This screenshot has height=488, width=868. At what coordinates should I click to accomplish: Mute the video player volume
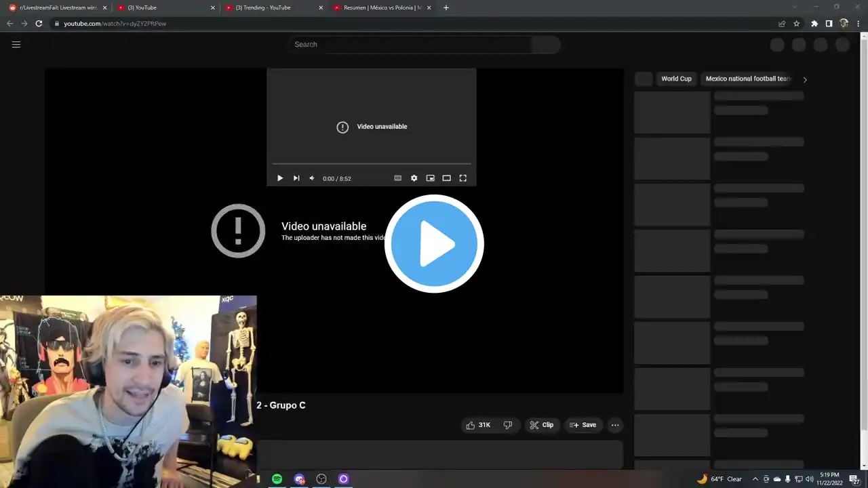(312, 178)
